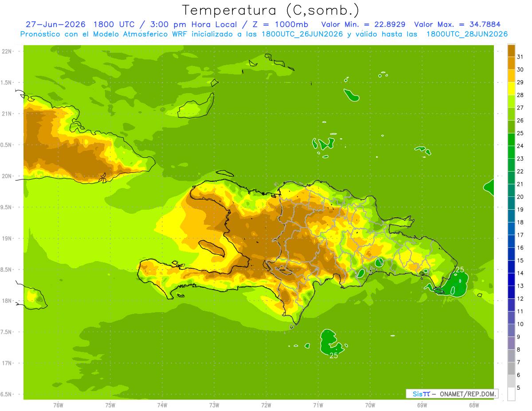Click colorbar label "11"
The image size is (532, 411).
[x=520, y=311]
